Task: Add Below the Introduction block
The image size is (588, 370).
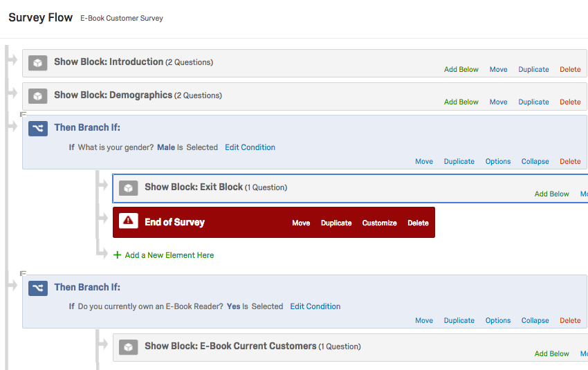Action: coord(461,69)
